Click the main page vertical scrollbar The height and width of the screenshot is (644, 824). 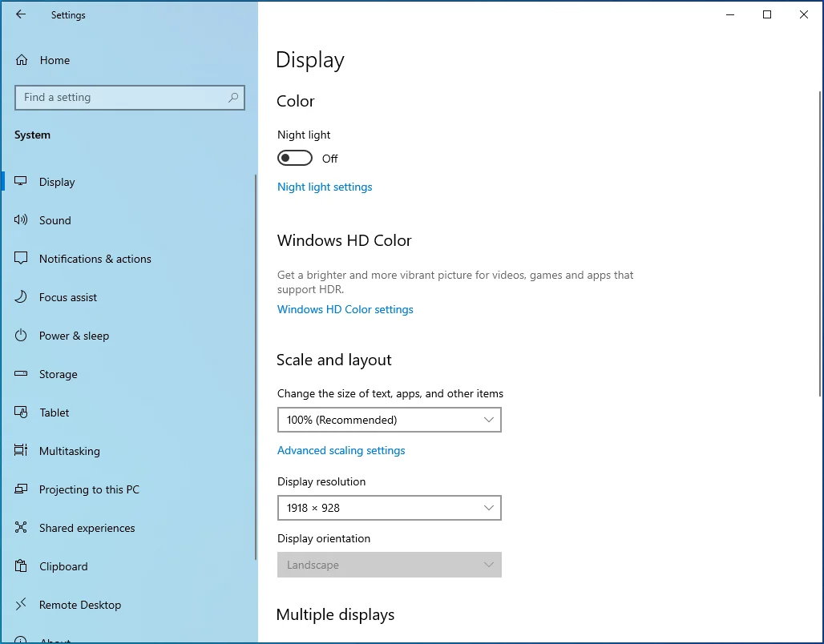point(820,244)
